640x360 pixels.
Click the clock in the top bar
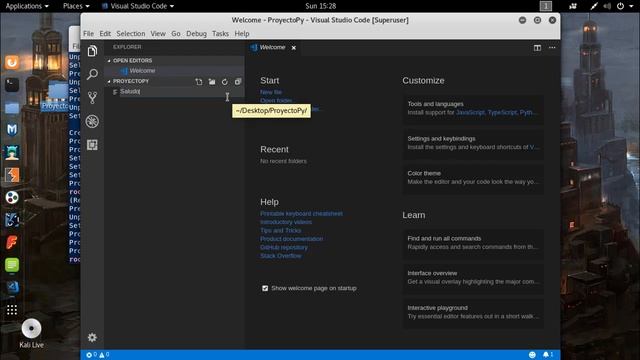320,6
